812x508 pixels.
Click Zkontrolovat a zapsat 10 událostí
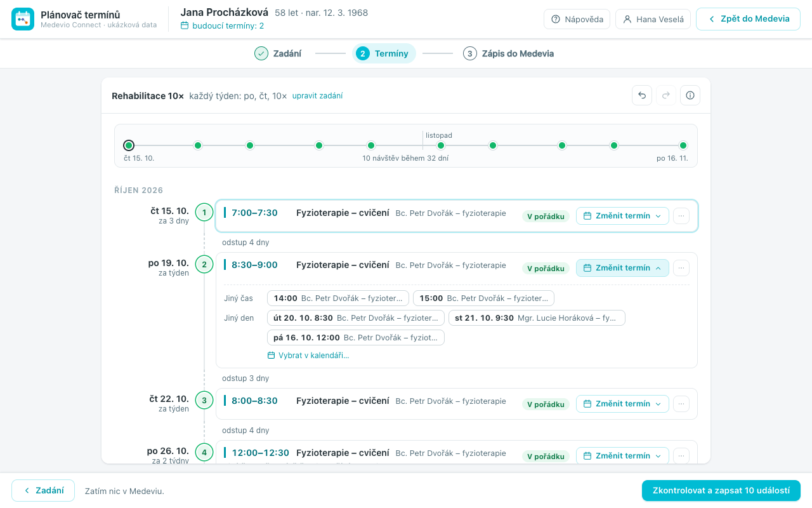[721, 491]
